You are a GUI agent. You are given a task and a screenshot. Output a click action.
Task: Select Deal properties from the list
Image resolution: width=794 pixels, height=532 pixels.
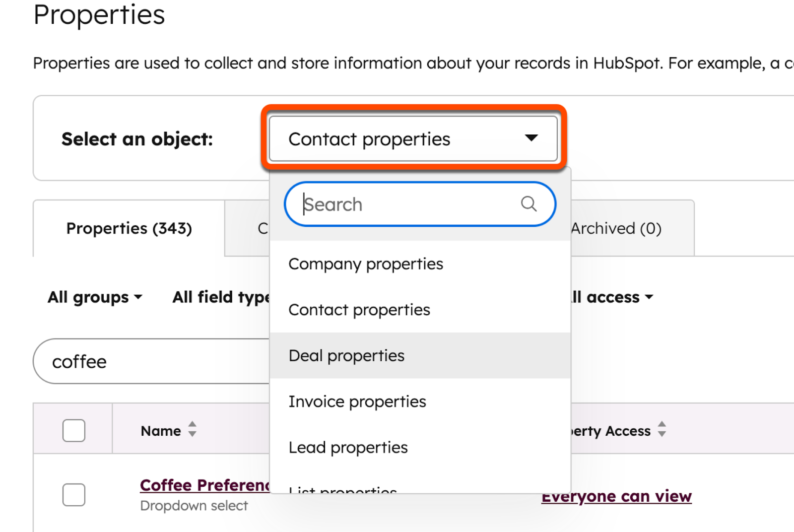(346, 355)
